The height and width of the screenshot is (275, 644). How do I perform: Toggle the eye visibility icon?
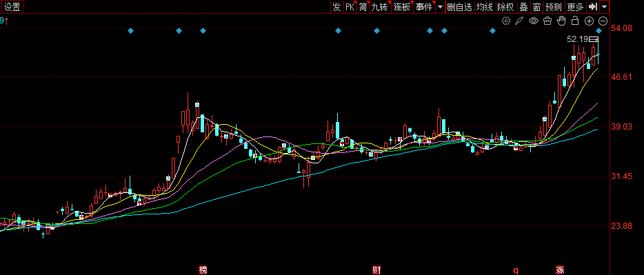534,21
